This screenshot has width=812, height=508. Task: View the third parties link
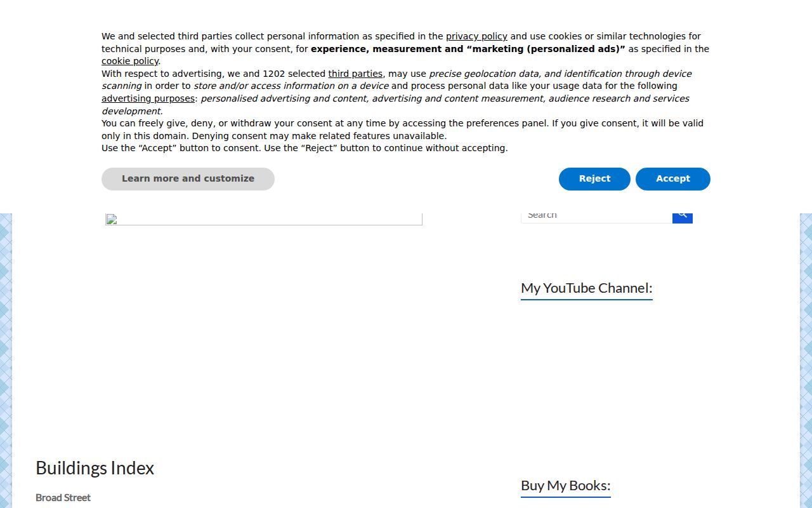(x=355, y=74)
